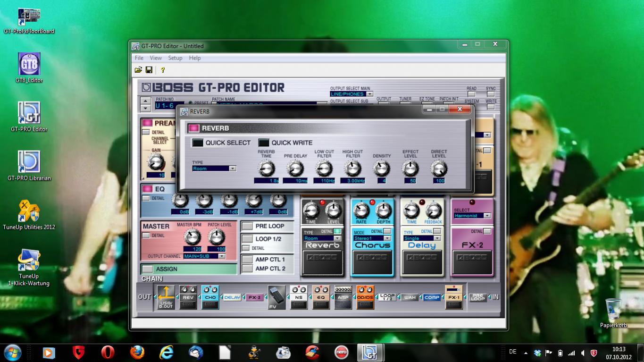
Task: Open the View menu
Action: tap(156, 58)
